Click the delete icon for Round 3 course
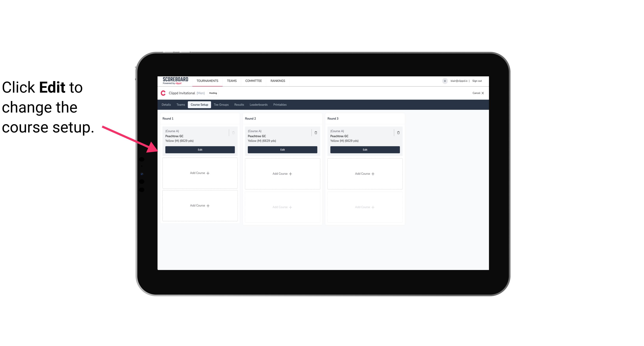 point(397,132)
